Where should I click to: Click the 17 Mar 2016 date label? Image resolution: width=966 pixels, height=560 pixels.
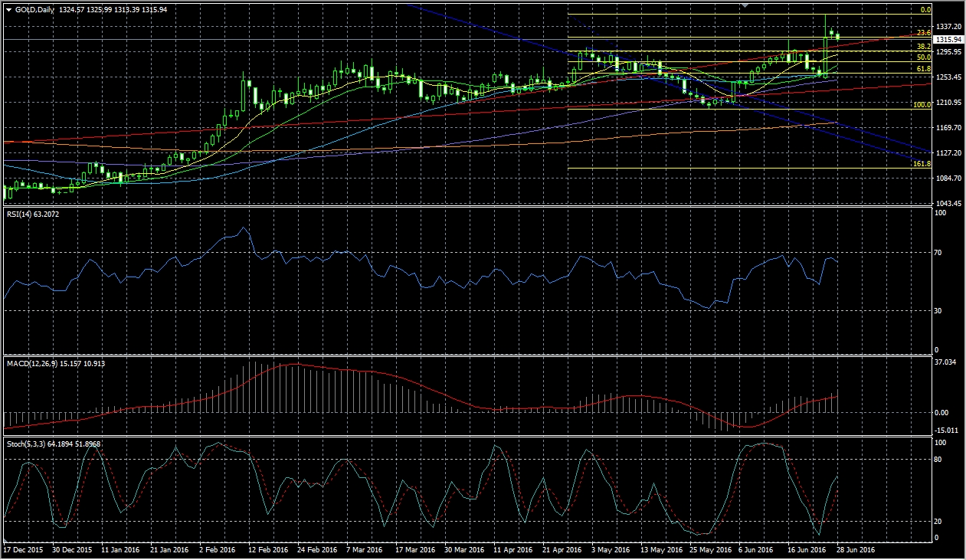[x=414, y=550]
